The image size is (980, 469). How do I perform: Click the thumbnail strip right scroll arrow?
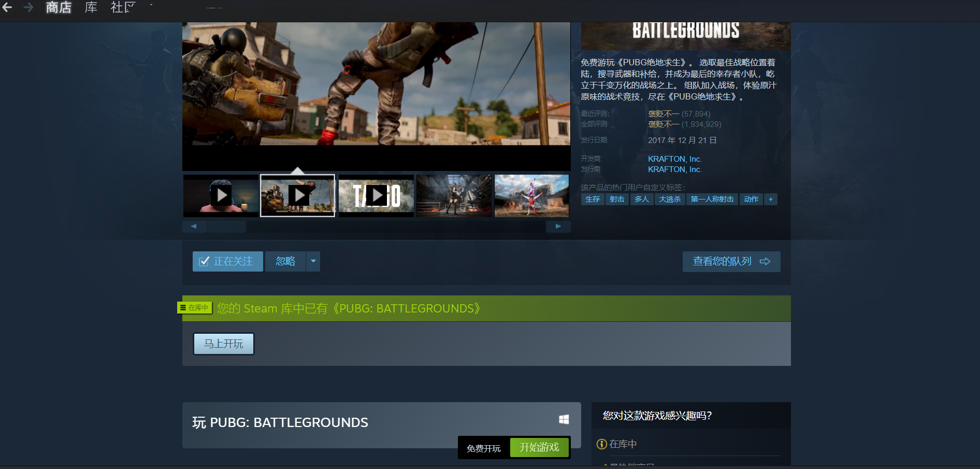(x=558, y=226)
